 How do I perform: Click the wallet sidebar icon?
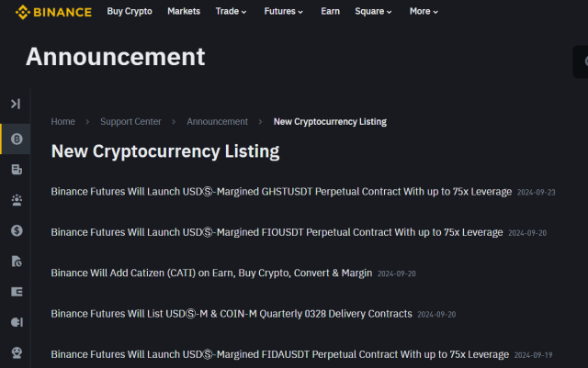[17, 292]
